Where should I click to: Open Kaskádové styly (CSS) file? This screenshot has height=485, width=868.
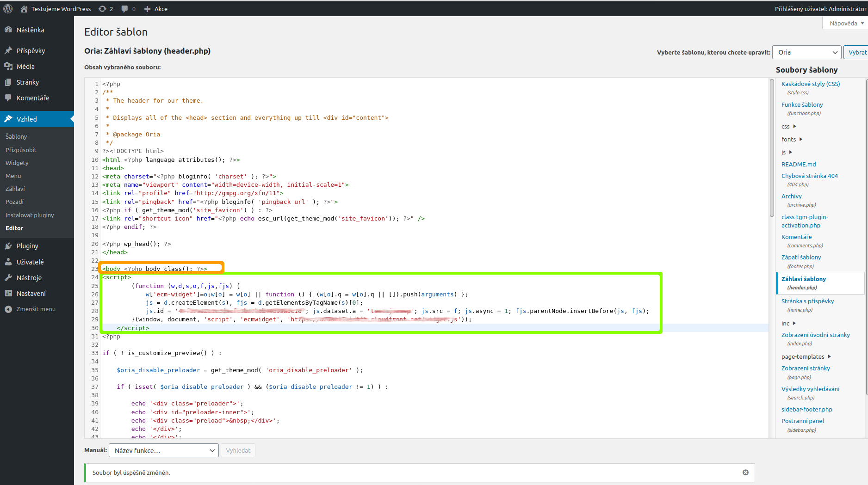click(811, 84)
